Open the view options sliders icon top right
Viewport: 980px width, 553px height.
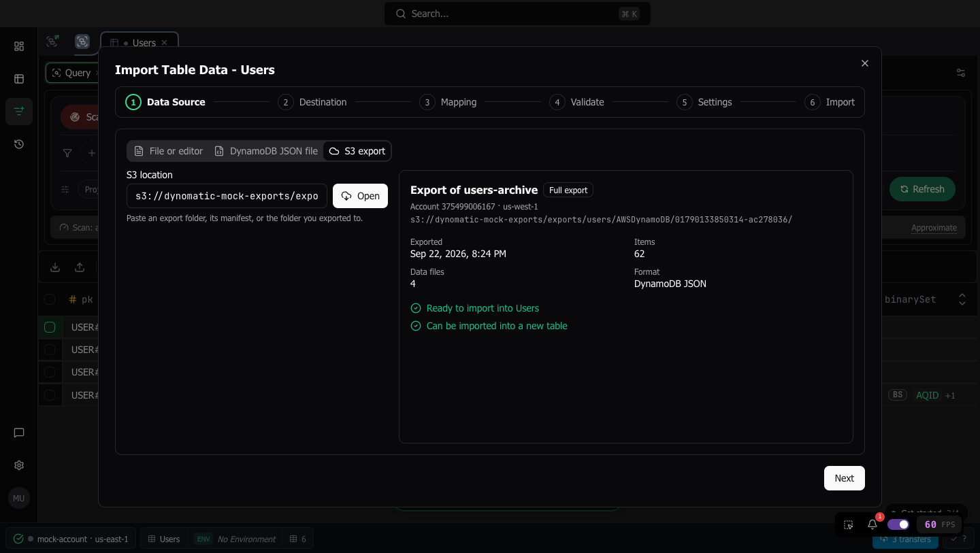961,73
